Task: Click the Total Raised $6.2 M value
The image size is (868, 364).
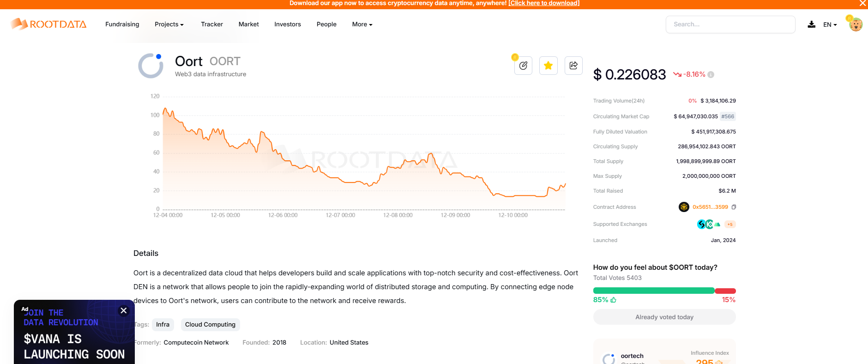Action: click(x=727, y=191)
